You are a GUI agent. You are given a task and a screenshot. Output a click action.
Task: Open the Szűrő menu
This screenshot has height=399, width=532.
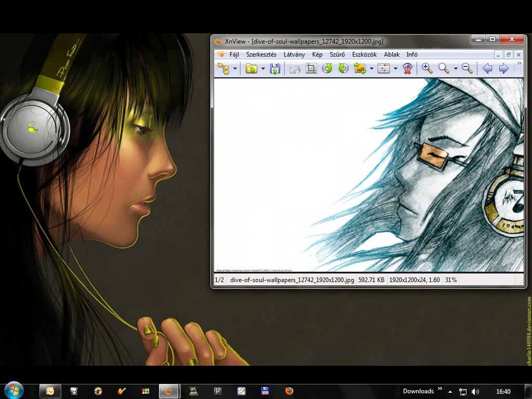pyautogui.click(x=337, y=54)
